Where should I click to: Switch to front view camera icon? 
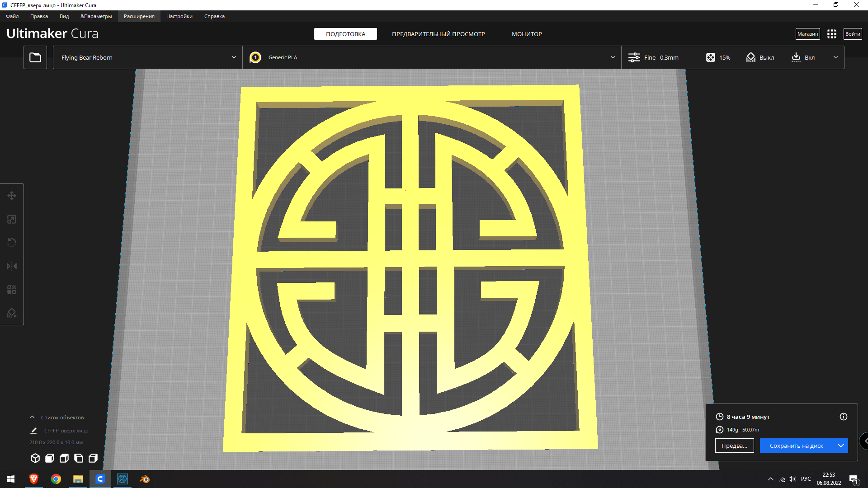pos(50,458)
